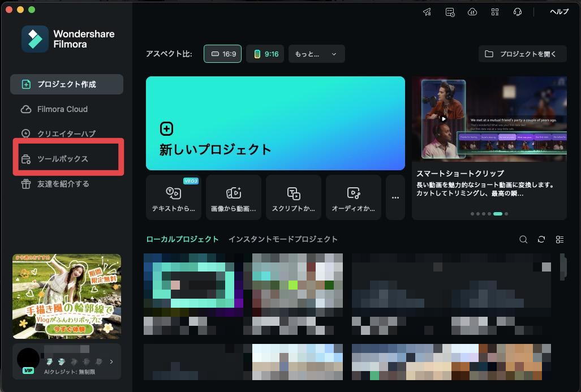This screenshot has width=581, height=392.
Task: Toggle the project list view options icon
Action: click(560, 239)
